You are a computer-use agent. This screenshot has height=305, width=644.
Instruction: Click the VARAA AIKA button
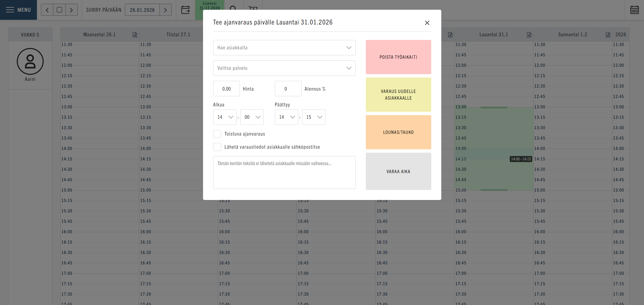click(x=398, y=171)
